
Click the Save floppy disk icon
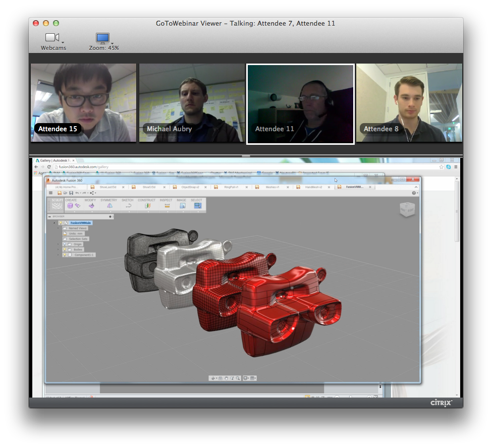point(71,193)
